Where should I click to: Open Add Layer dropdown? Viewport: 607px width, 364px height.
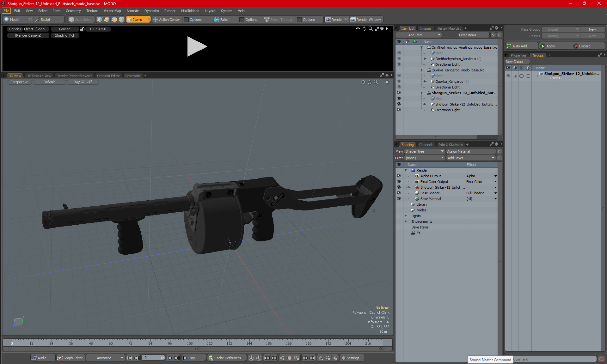471,158
